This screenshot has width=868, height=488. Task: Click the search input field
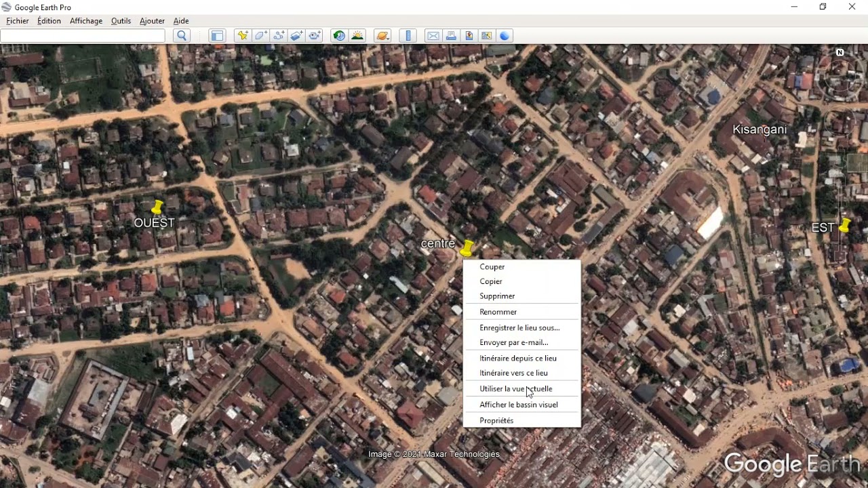(x=83, y=36)
